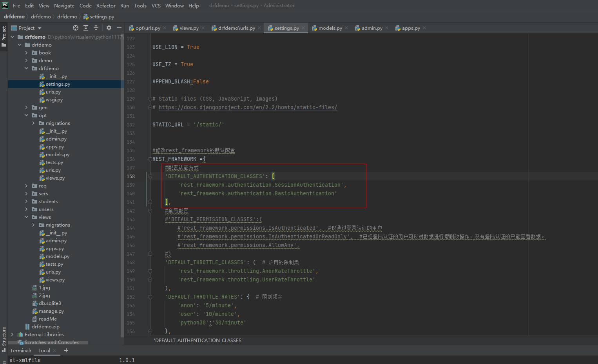
Task: Add a new terminal session with plus
Action: [x=66, y=350]
